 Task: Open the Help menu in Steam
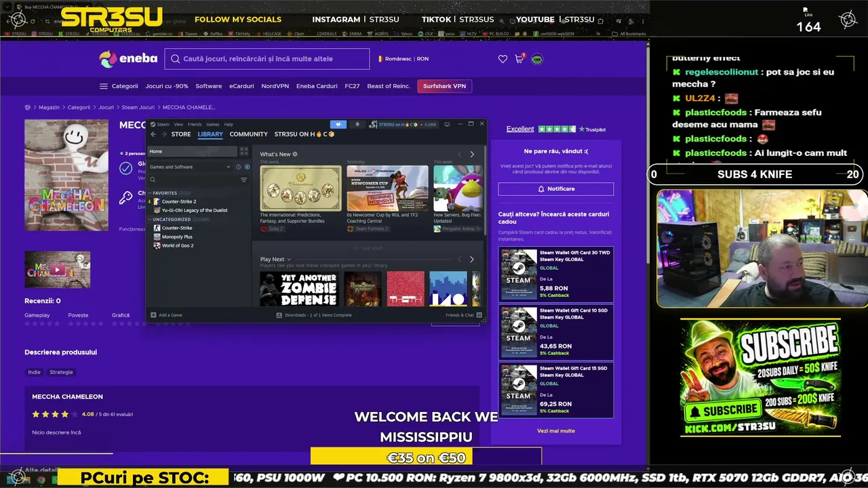[x=229, y=125]
